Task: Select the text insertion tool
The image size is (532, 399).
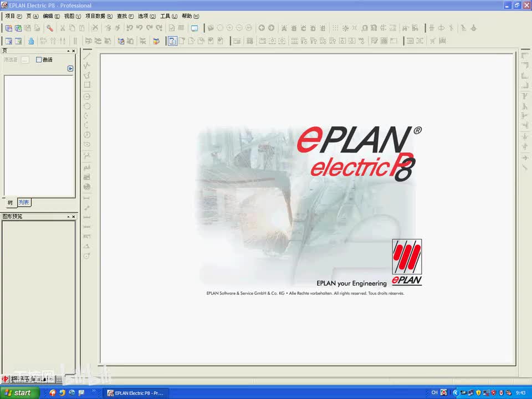Action: pyautogui.click(x=87, y=167)
